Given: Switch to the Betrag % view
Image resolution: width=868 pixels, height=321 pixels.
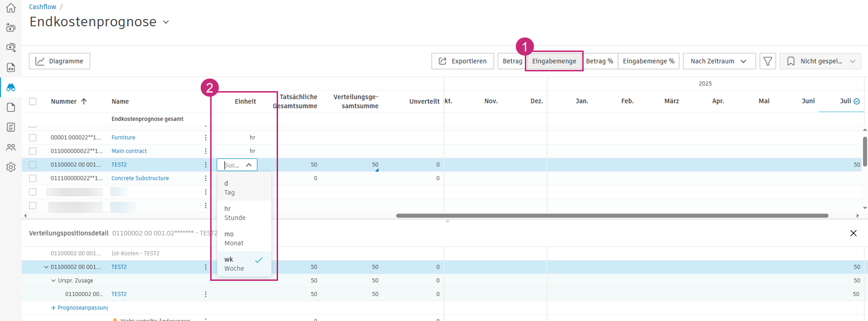Looking at the screenshot, I should (x=599, y=61).
